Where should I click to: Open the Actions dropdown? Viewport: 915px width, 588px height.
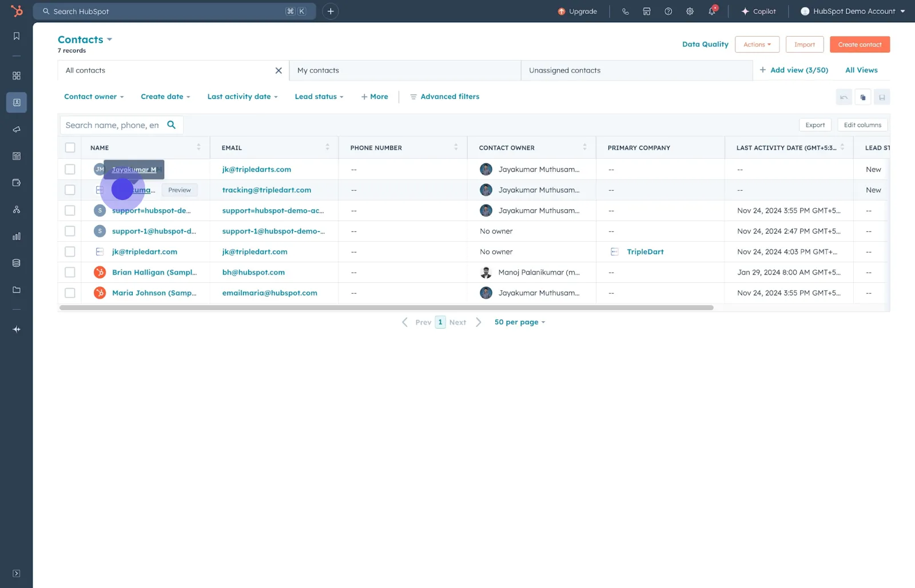(757, 45)
